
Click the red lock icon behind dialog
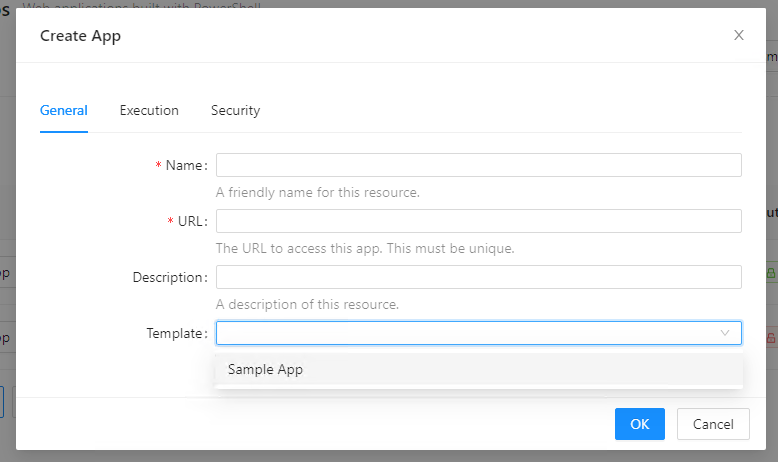tap(771, 339)
